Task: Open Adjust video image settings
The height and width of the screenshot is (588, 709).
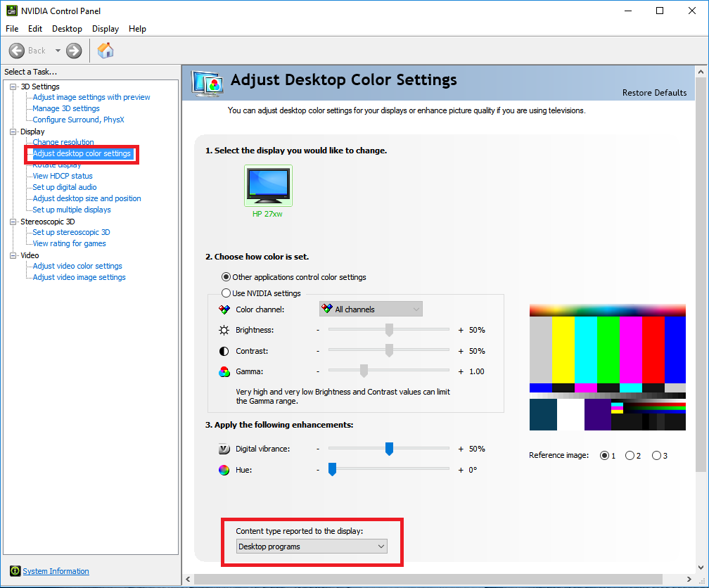Action: (x=79, y=277)
